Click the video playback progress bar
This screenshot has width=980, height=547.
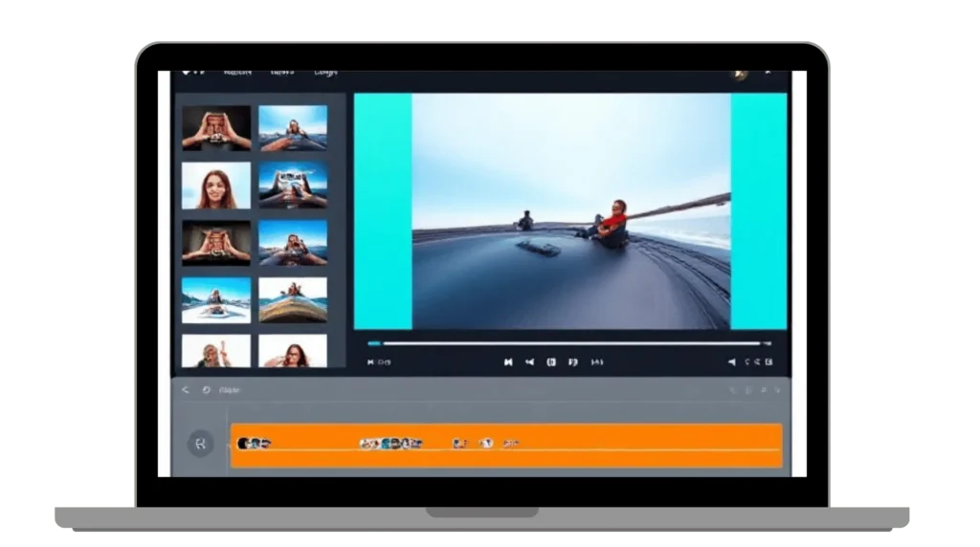tap(570, 342)
